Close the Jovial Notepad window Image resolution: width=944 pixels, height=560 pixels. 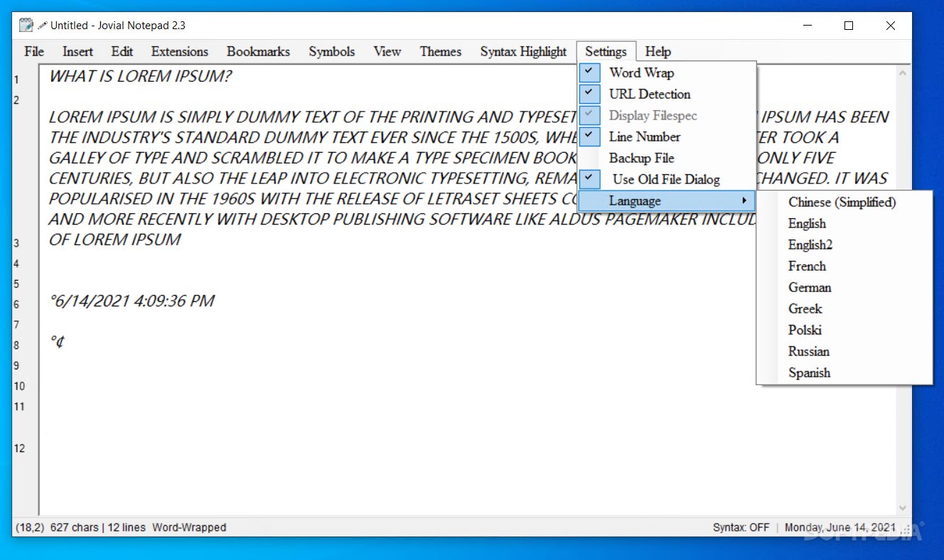pyautogui.click(x=891, y=26)
